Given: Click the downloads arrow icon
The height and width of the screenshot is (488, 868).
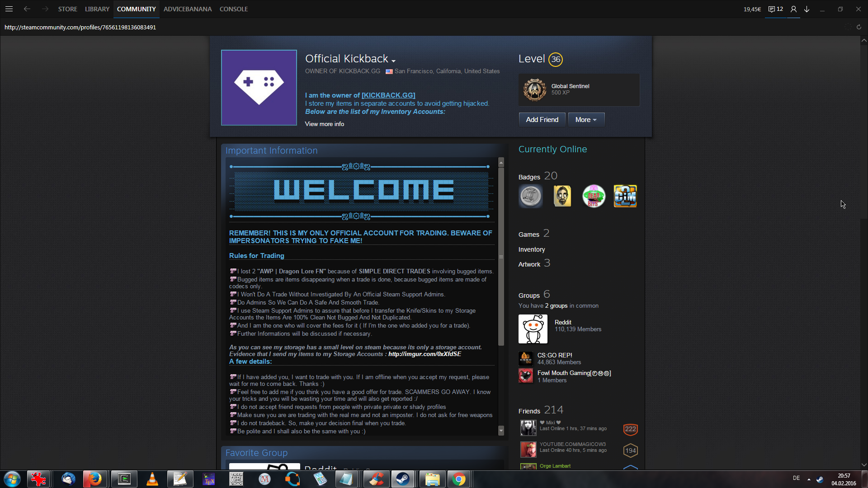Looking at the screenshot, I should [807, 9].
